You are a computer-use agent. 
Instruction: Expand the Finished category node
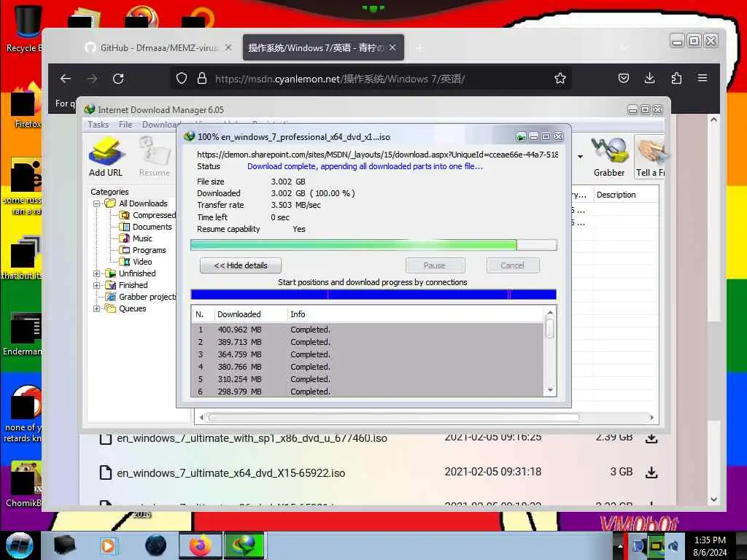97,285
